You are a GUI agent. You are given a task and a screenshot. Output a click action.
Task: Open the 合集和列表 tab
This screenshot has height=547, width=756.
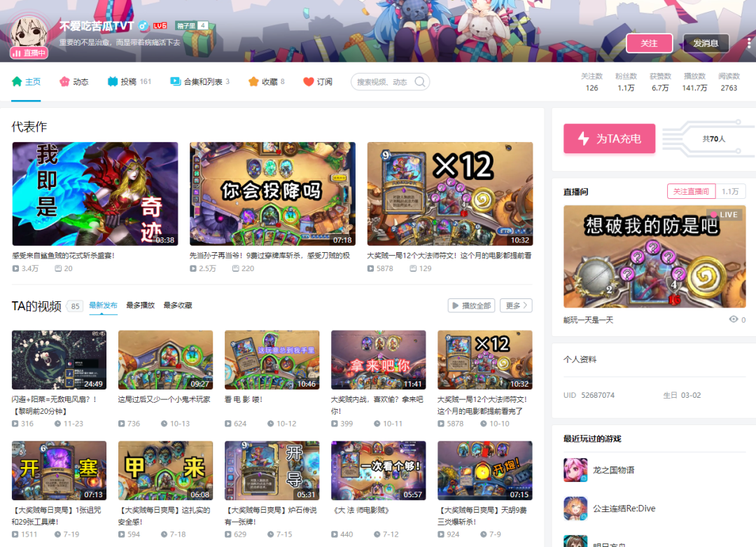pyautogui.click(x=199, y=81)
